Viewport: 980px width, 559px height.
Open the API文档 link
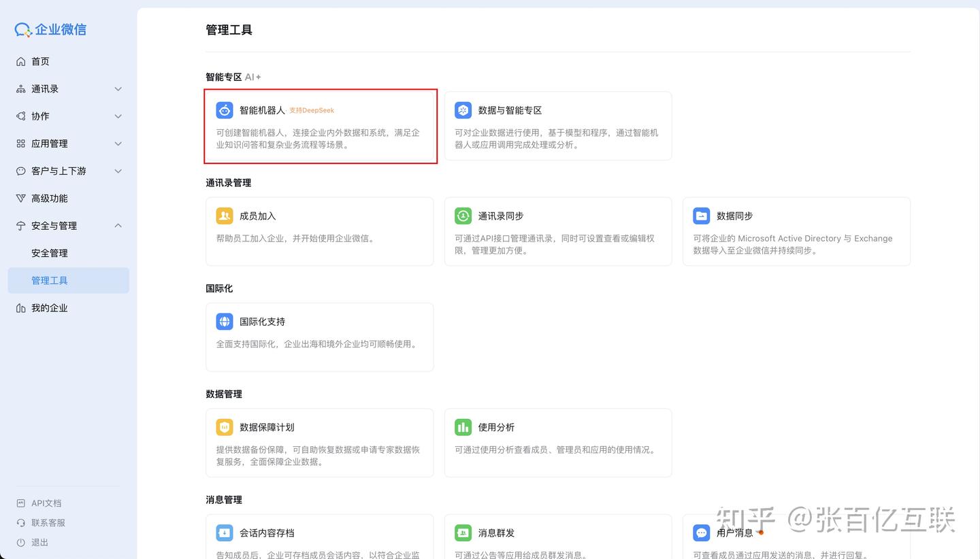pos(46,503)
